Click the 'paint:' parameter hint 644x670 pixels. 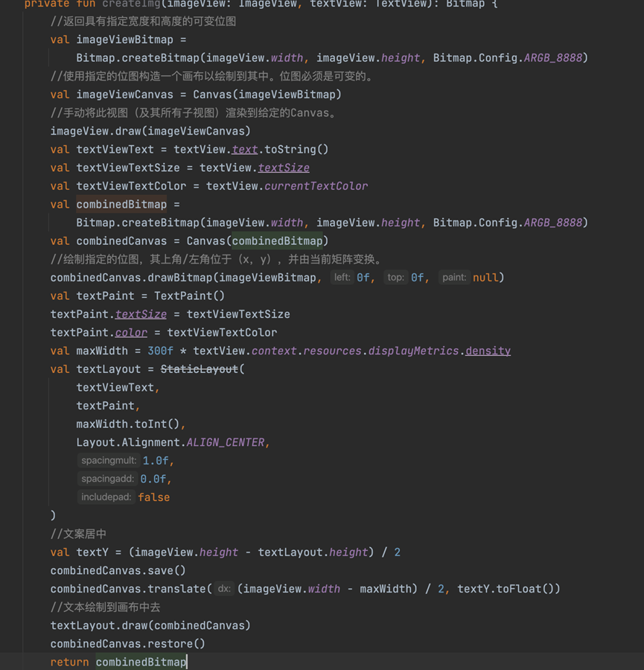pos(454,278)
